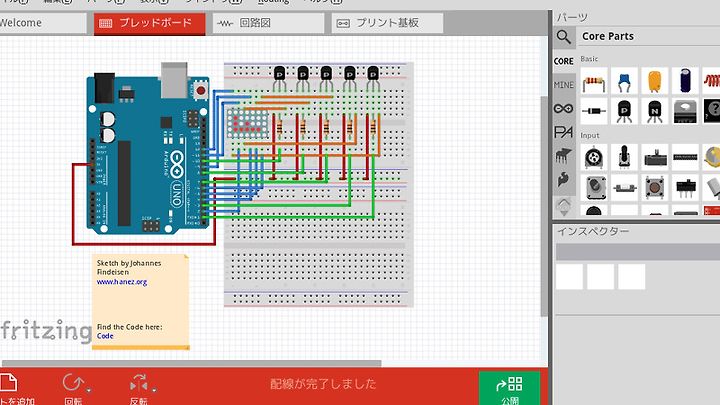Open the parts search magnifier
Image resolution: width=720 pixels, height=405 pixels.
click(564, 37)
